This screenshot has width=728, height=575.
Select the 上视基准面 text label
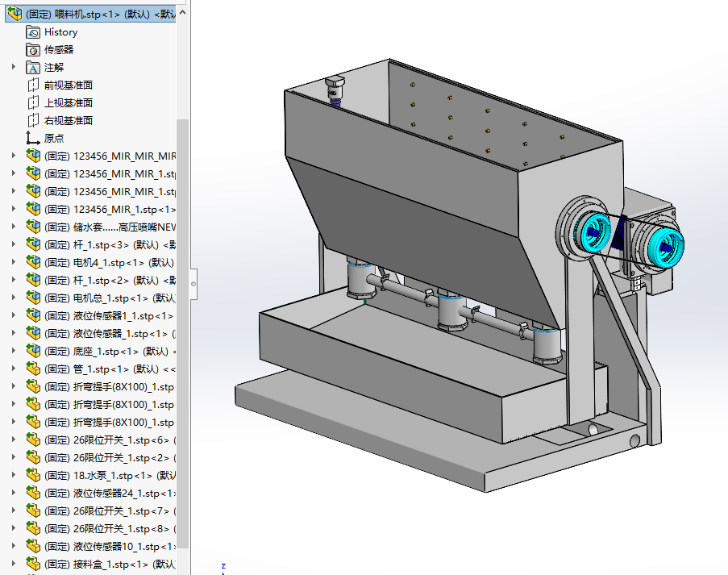pyautogui.click(x=69, y=102)
